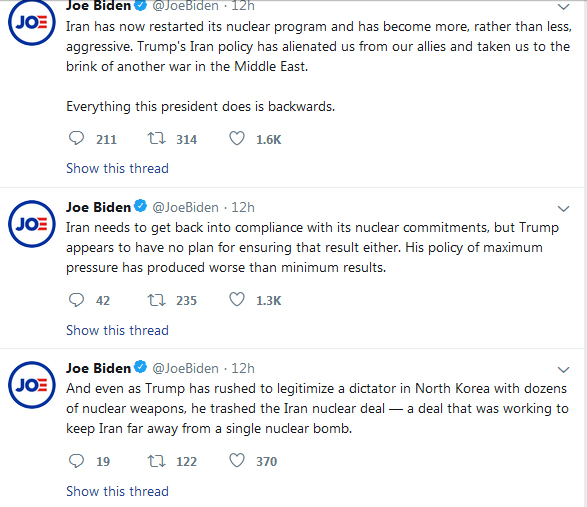Open the Joe Biden name on the North Korea tweet
587x507 pixels.
pos(98,368)
